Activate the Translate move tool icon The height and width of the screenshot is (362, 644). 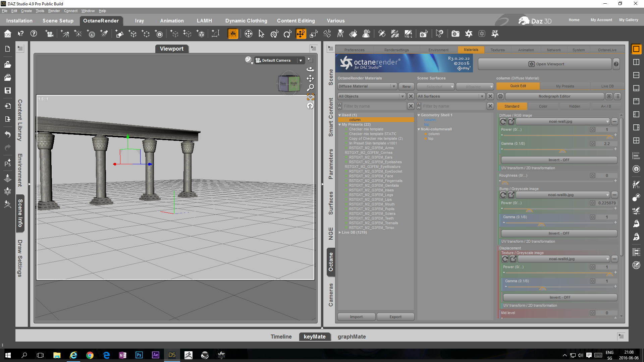301,34
